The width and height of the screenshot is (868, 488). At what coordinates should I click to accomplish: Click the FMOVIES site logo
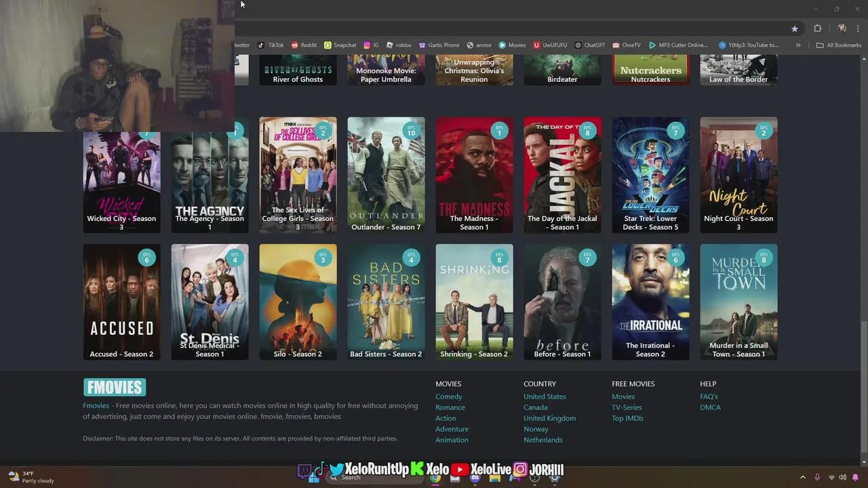pos(114,387)
